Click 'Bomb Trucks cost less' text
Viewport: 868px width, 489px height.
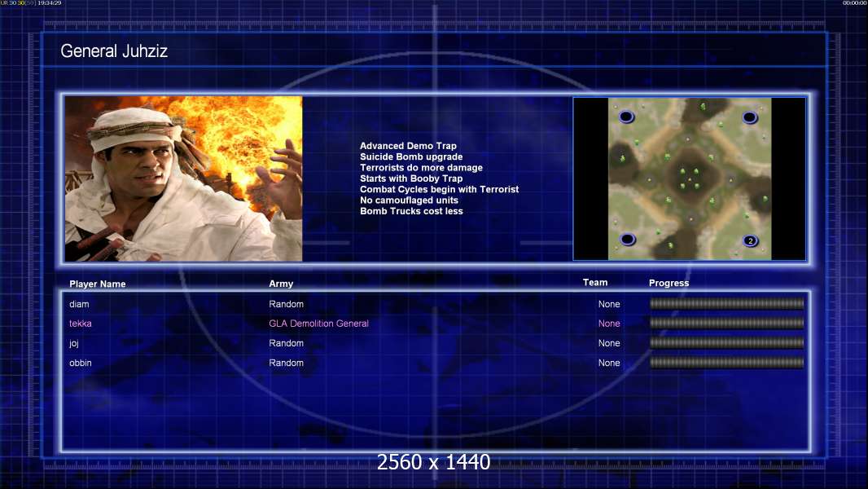pos(411,211)
